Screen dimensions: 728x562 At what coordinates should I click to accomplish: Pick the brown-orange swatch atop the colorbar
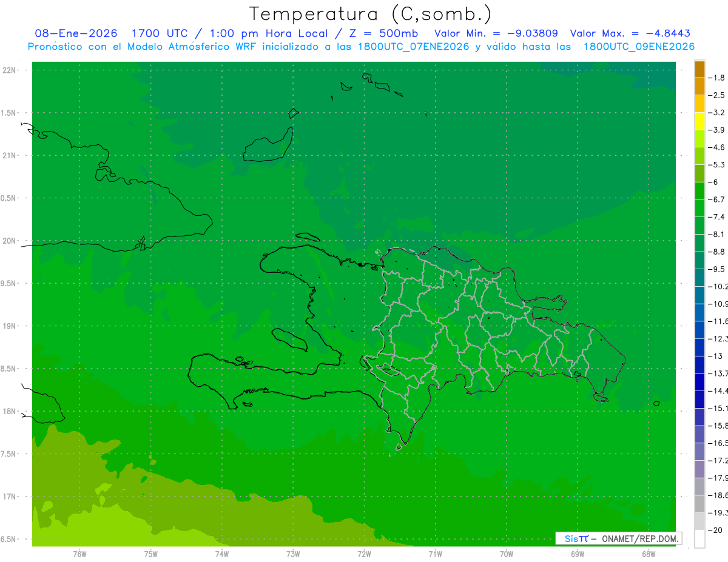coord(699,69)
